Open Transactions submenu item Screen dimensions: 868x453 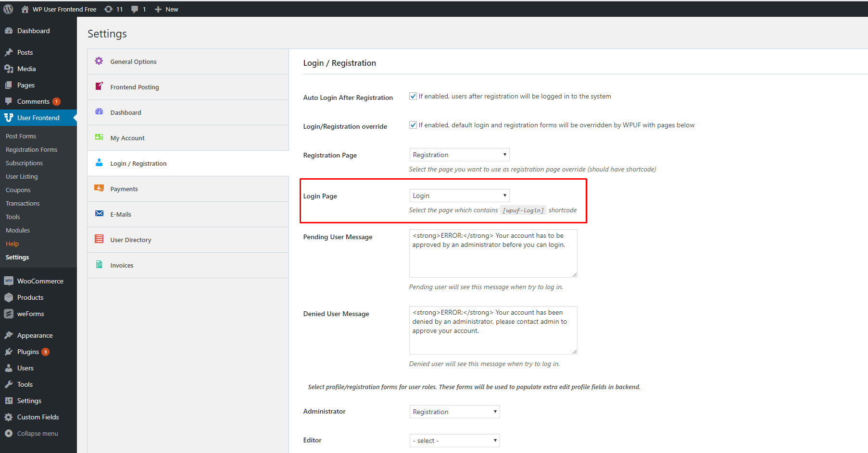[x=23, y=204]
